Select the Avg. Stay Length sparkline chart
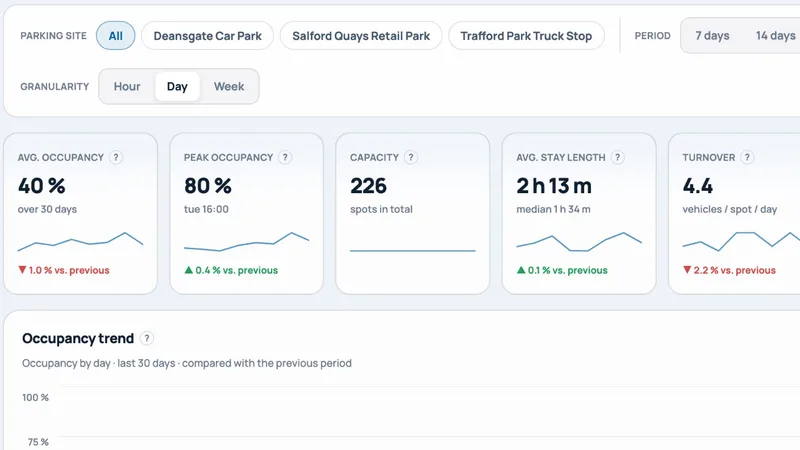The image size is (800, 450). [579, 242]
